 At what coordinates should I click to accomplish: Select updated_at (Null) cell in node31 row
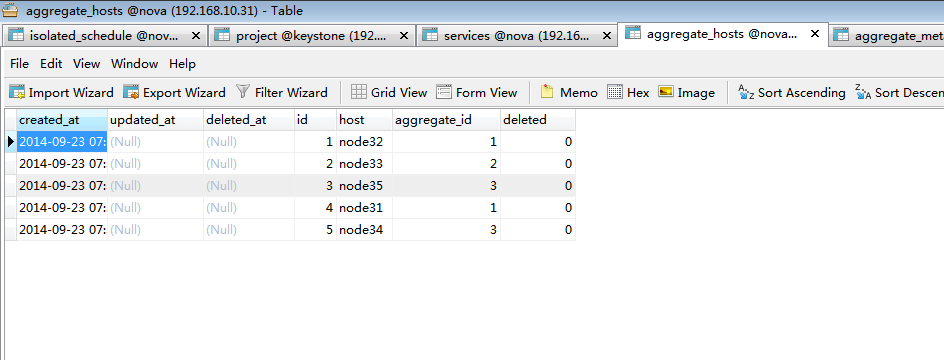155,208
